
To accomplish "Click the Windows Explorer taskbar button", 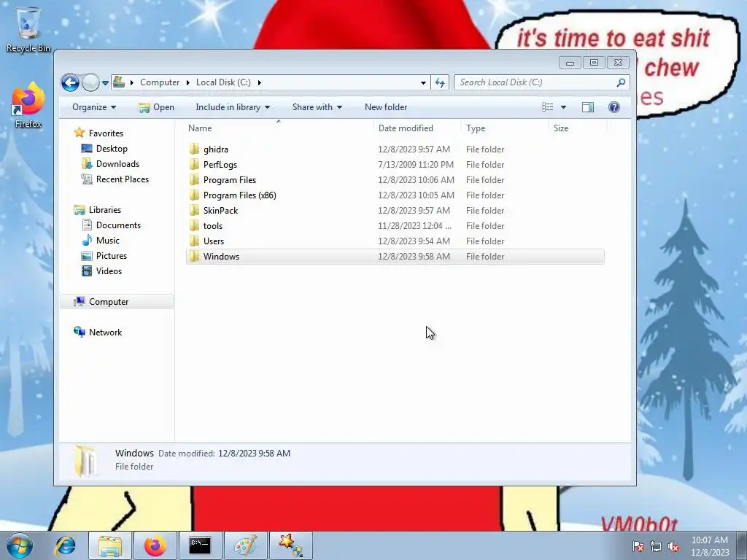I will (110, 545).
